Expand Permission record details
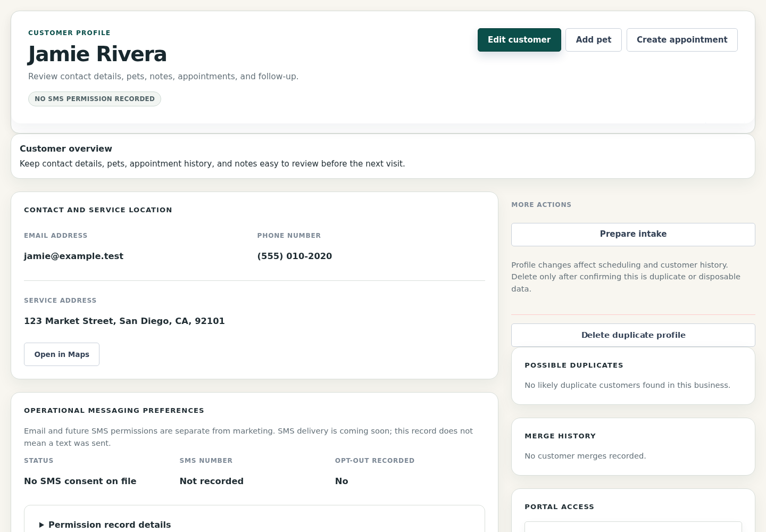766x532 pixels. point(105,525)
